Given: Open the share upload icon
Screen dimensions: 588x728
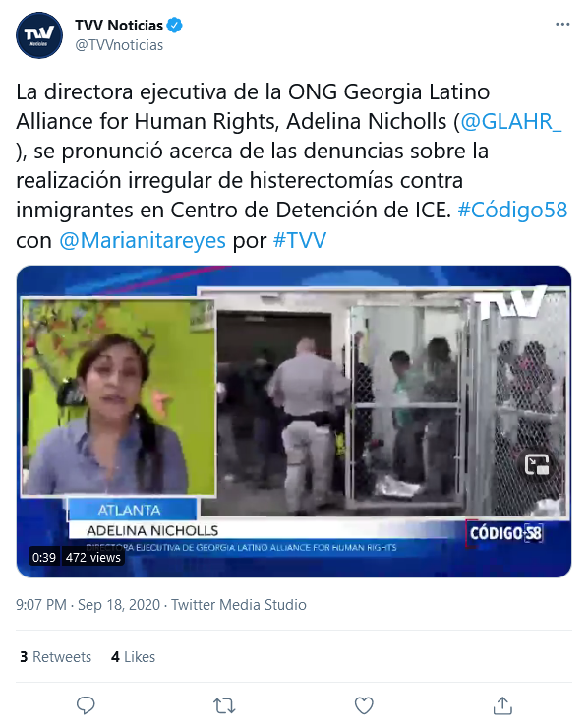Looking at the screenshot, I should pos(502,705).
